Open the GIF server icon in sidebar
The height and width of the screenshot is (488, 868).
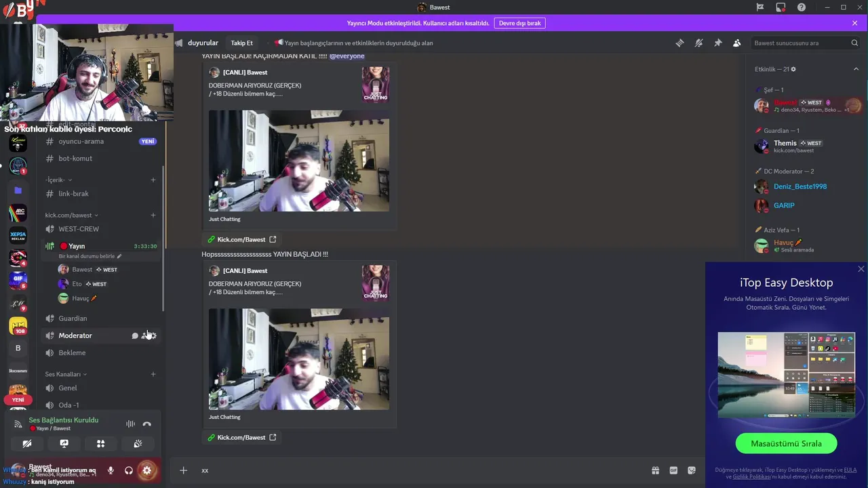pos(18,281)
